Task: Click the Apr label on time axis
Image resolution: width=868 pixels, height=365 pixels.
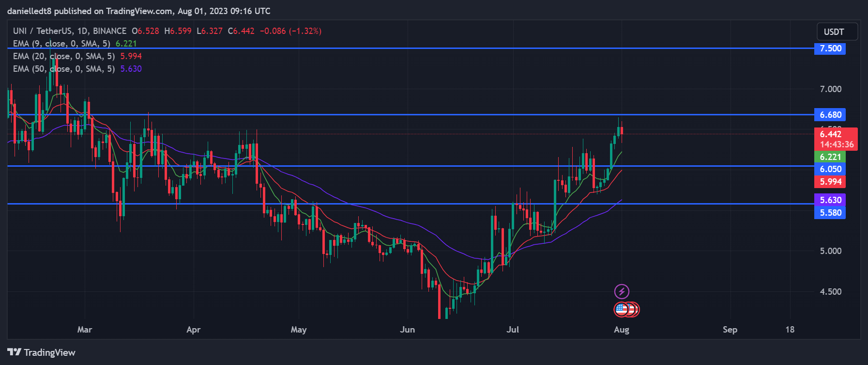Action: click(193, 330)
